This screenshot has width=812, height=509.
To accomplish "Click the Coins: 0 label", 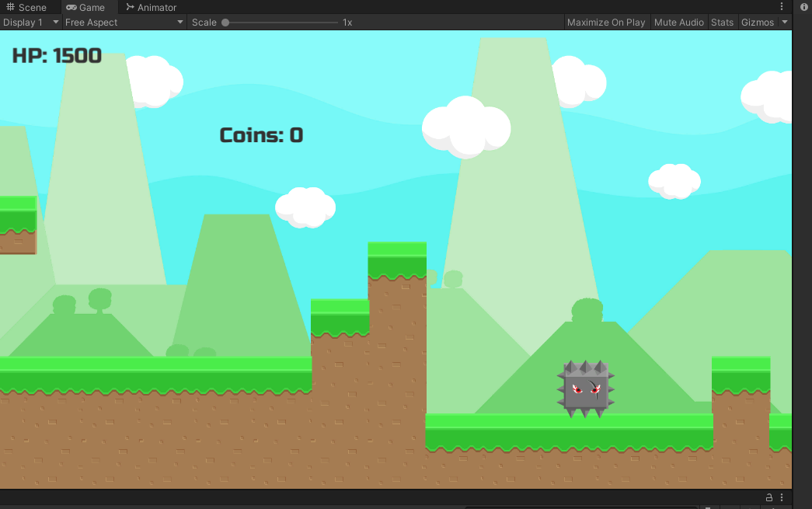I will 262,135.
